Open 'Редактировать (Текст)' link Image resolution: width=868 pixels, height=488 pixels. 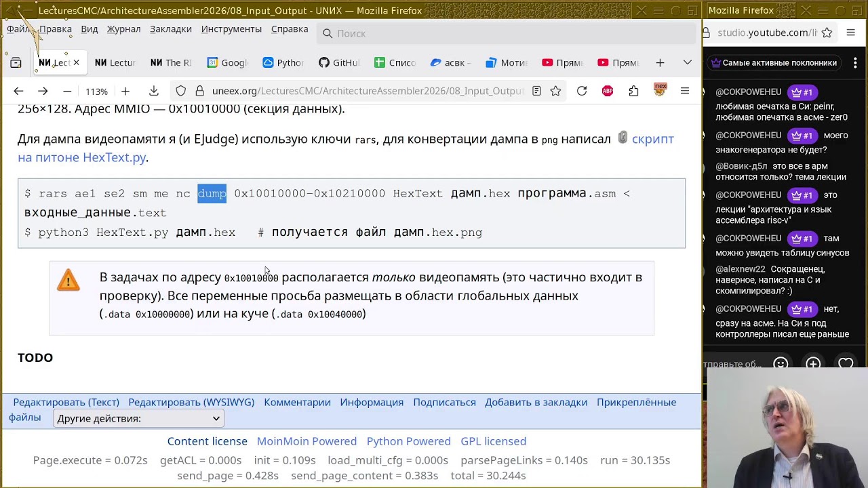(x=66, y=402)
